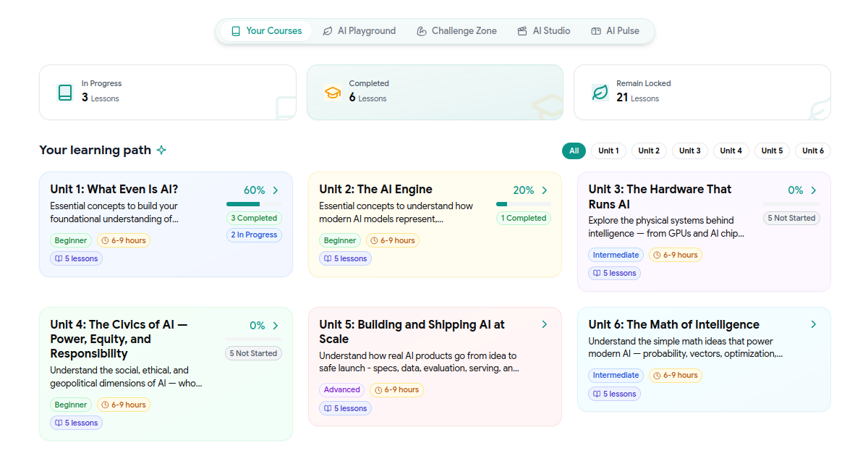Click the 3 Completed badge in Unit 1
The width and height of the screenshot is (868, 456).
(254, 218)
